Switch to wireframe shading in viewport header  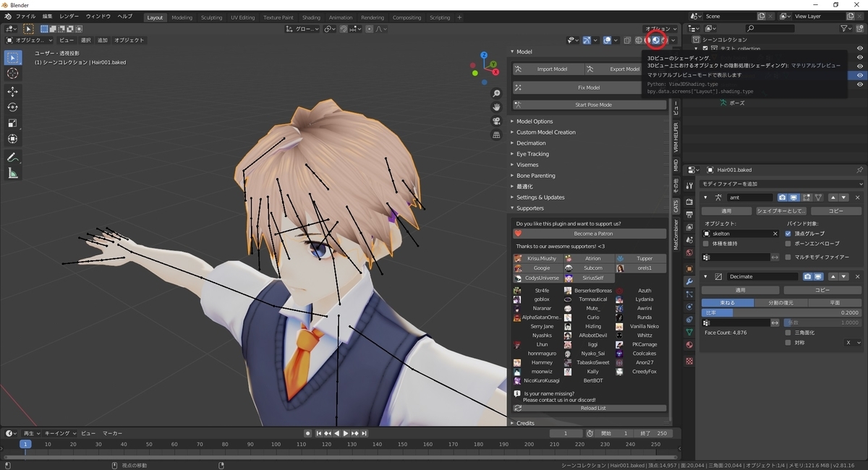[x=638, y=40]
